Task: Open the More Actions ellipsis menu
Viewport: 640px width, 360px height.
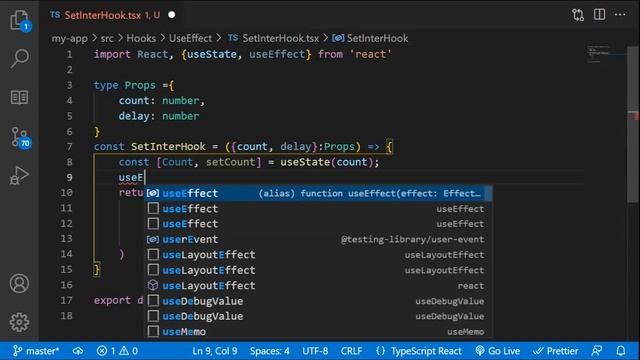Action: coord(620,15)
